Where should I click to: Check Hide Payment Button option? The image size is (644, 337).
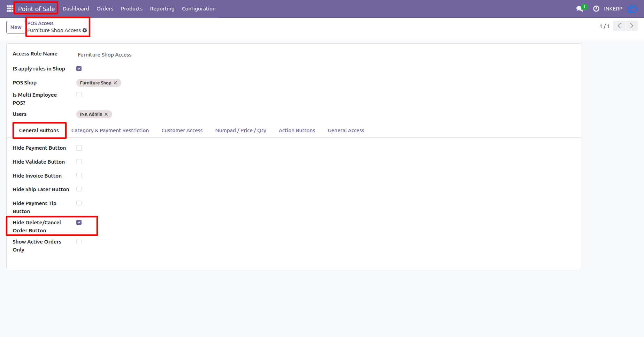point(79,148)
